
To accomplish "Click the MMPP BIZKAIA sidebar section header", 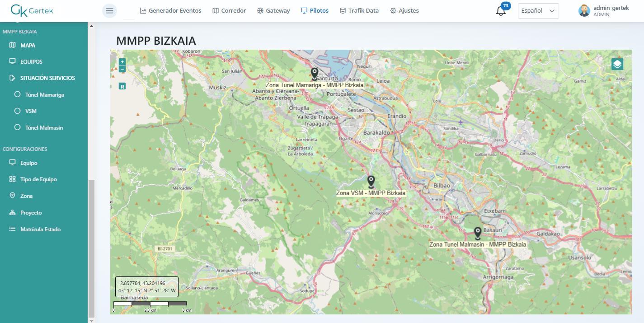I will [x=20, y=32].
